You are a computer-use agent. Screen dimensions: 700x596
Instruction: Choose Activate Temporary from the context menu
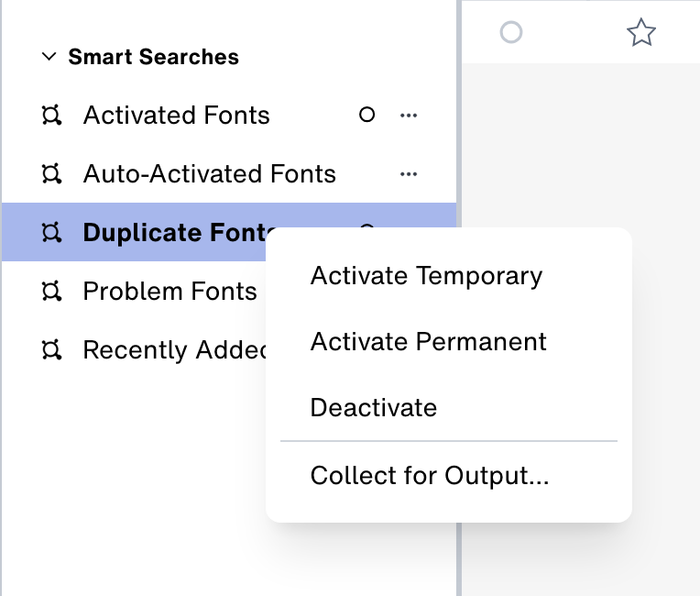point(426,276)
